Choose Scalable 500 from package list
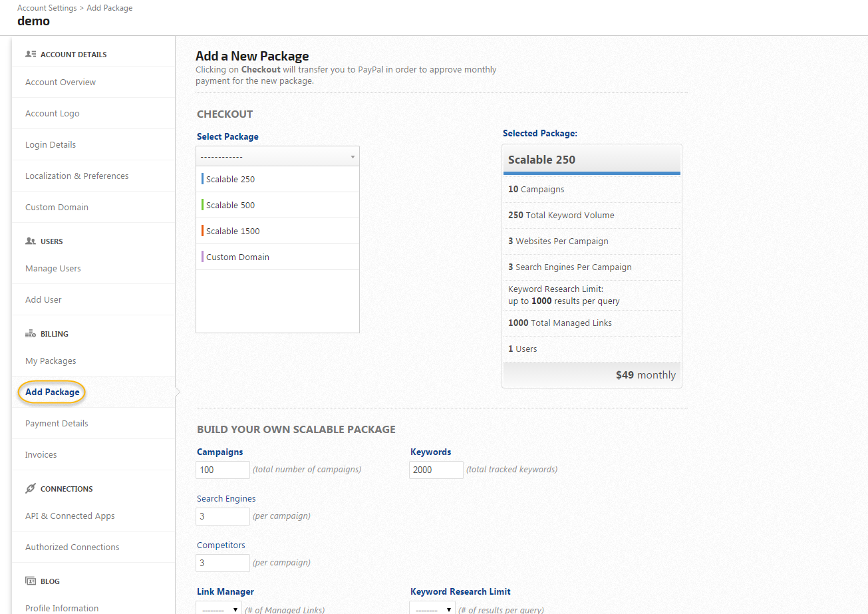The width and height of the screenshot is (868, 614). [x=230, y=206]
